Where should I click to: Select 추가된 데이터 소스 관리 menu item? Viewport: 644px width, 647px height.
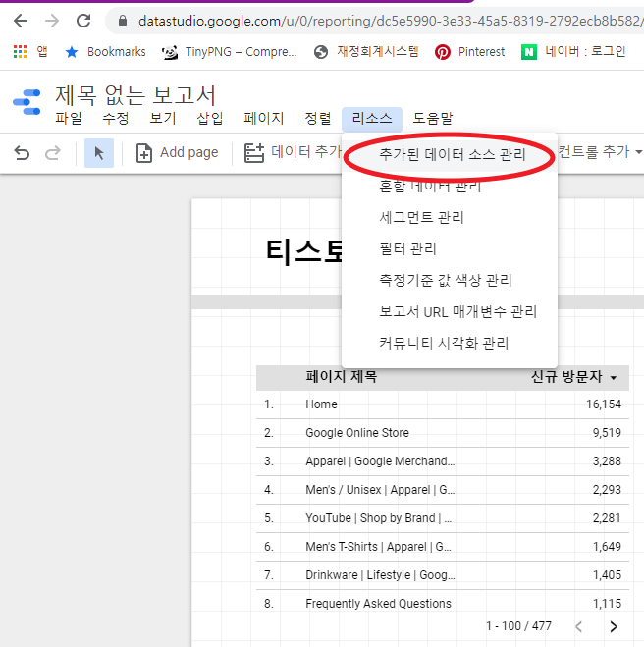pyautogui.click(x=452, y=155)
